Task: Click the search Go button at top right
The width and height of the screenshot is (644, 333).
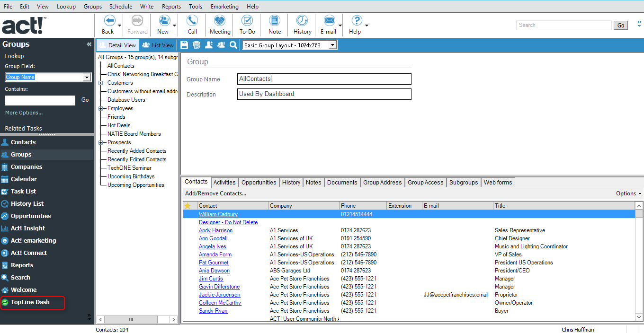Action: (621, 26)
